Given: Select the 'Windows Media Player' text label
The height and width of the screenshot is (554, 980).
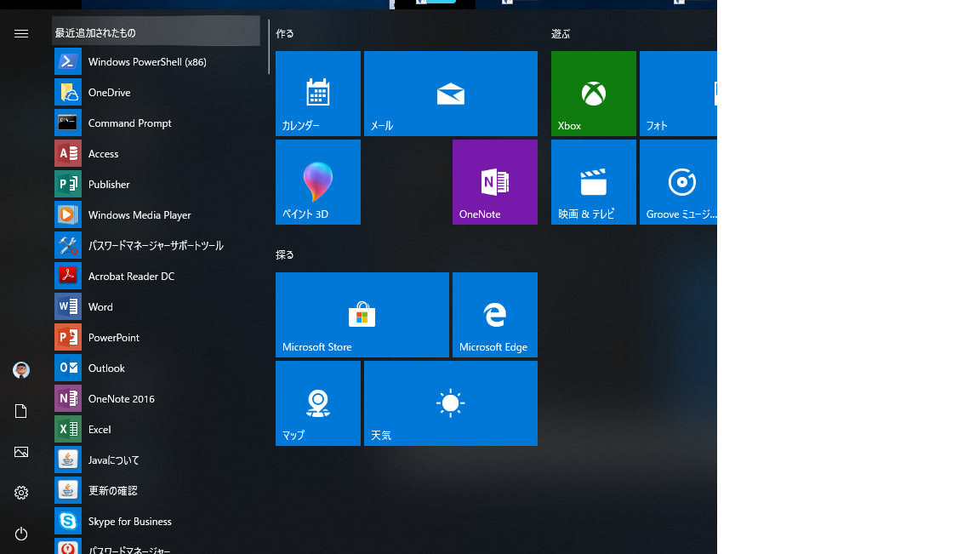Looking at the screenshot, I should click(140, 215).
